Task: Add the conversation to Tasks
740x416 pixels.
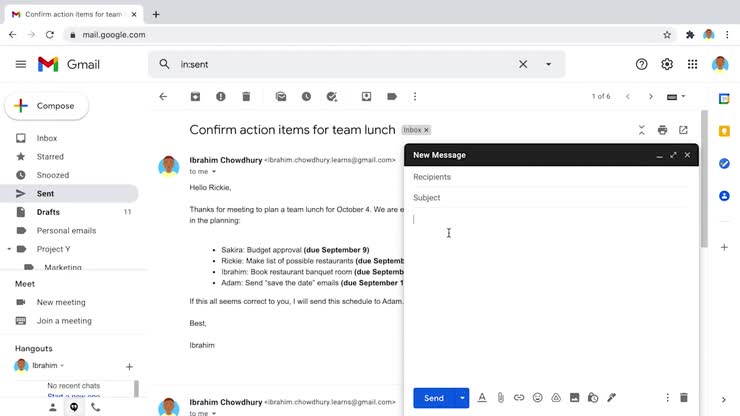Action: click(332, 96)
